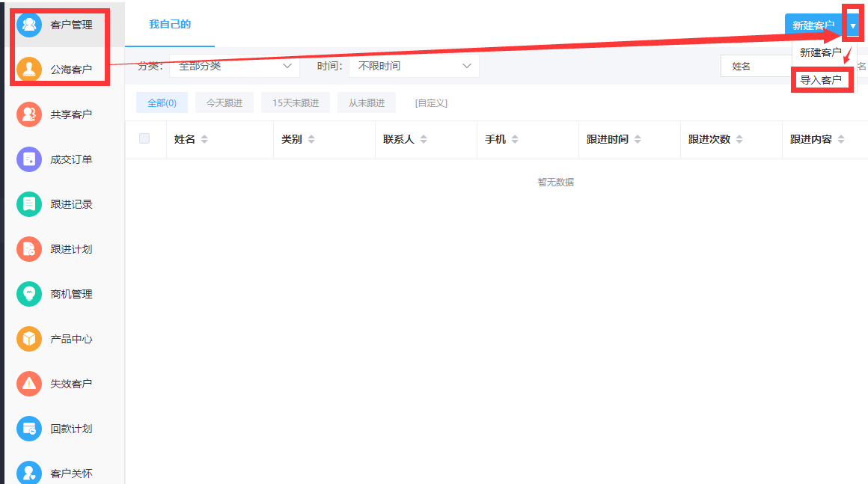Image resolution: width=868 pixels, height=484 pixels.
Task: Click the [自定义] filter link
Action: (x=431, y=103)
